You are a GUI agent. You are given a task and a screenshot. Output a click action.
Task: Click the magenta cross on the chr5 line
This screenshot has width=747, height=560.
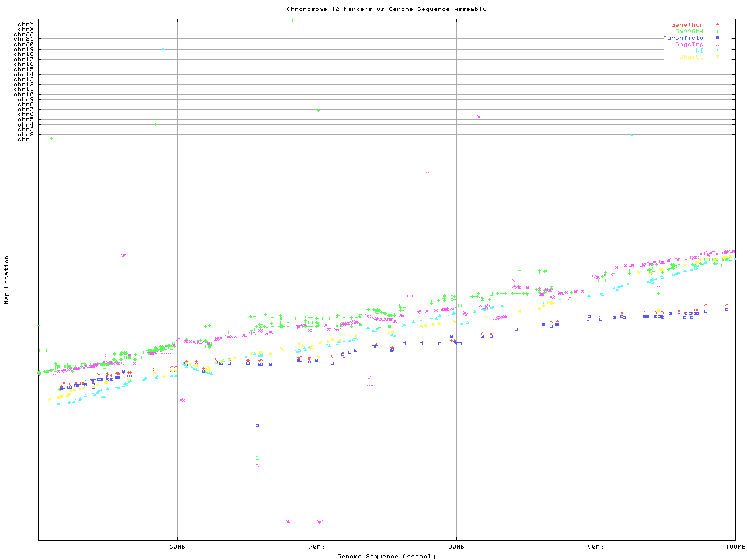(479, 117)
